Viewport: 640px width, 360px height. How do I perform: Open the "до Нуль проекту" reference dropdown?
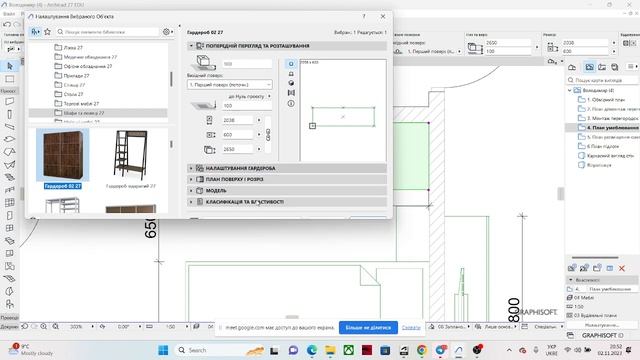pos(249,96)
